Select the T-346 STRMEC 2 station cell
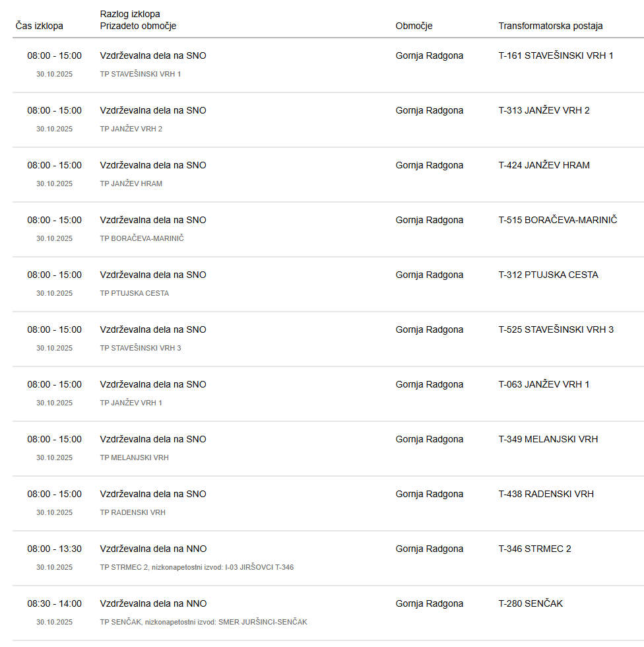 (534, 549)
